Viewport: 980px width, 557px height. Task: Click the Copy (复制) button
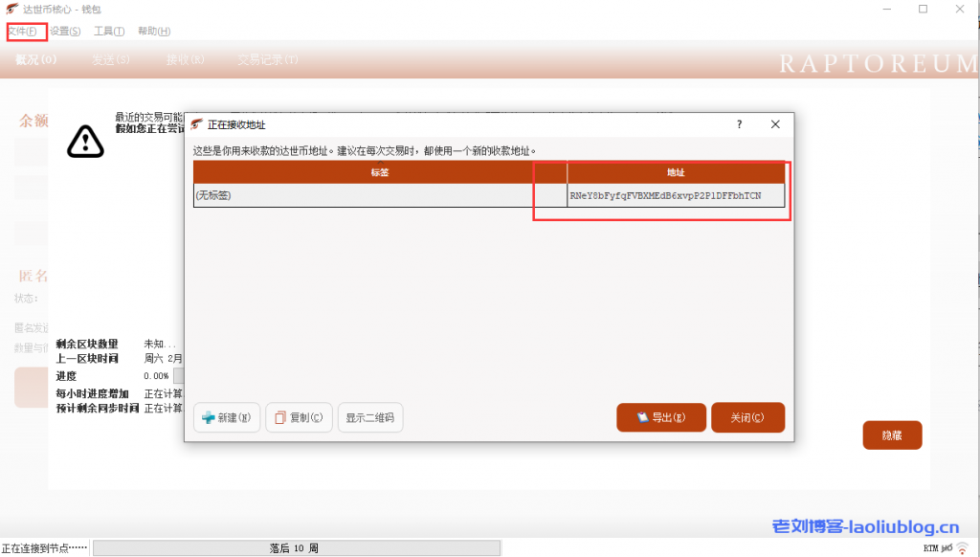pos(299,418)
